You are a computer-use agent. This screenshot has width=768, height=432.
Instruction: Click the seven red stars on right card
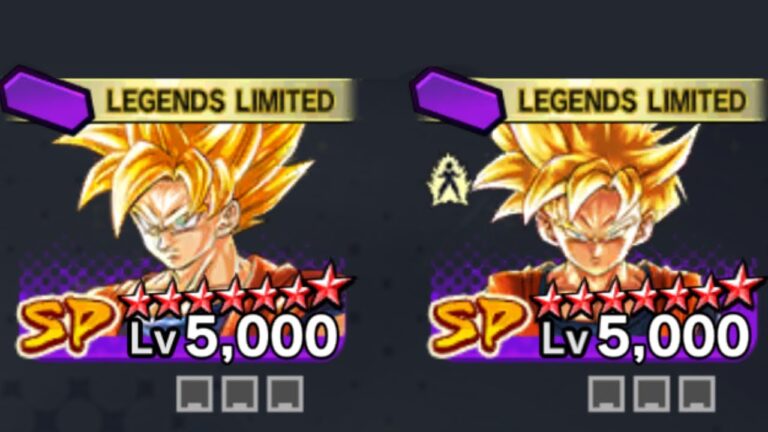click(x=648, y=292)
